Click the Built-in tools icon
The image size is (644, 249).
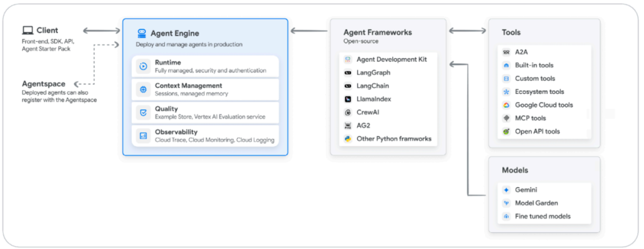click(506, 65)
